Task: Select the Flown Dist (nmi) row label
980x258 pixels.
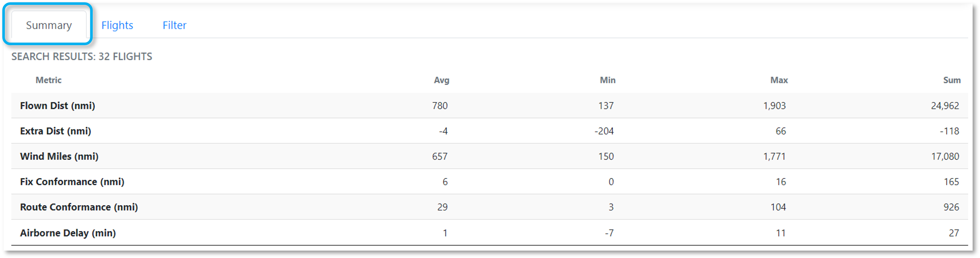Action: (x=58, y=106)
